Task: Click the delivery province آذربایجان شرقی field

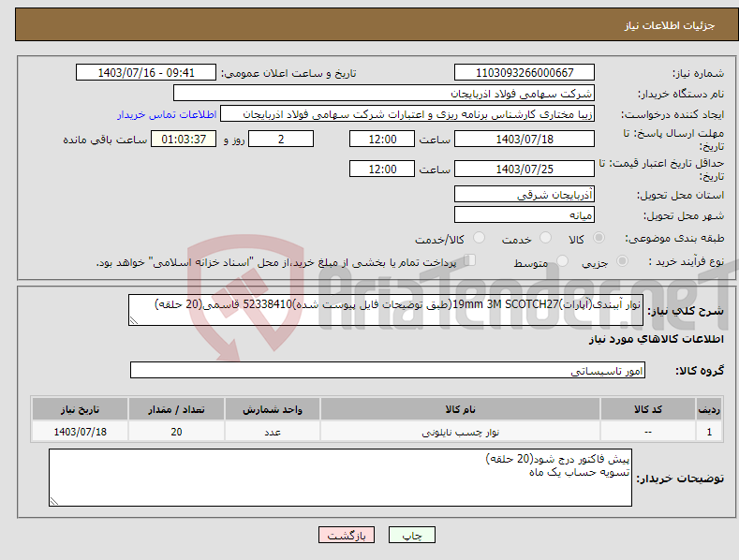Action: (525, 194)
